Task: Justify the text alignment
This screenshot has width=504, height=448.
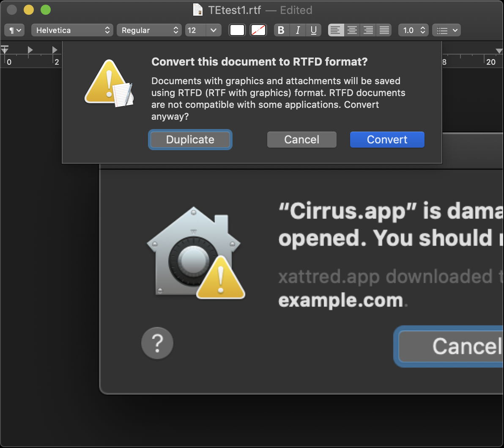Action: (x=384, y=30)
